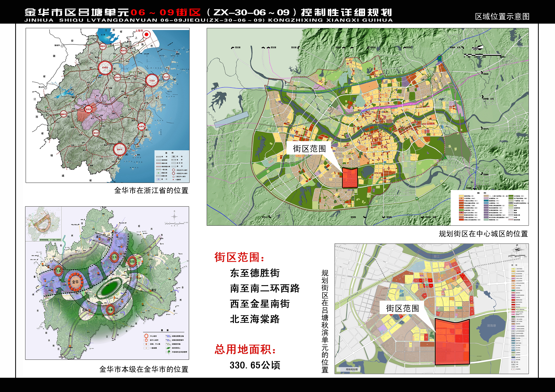The width and height of the screenshot is (555, 392).
Task: Click the 街区范围 callout on Lvtang unit map
Action: tap(402, 308)
